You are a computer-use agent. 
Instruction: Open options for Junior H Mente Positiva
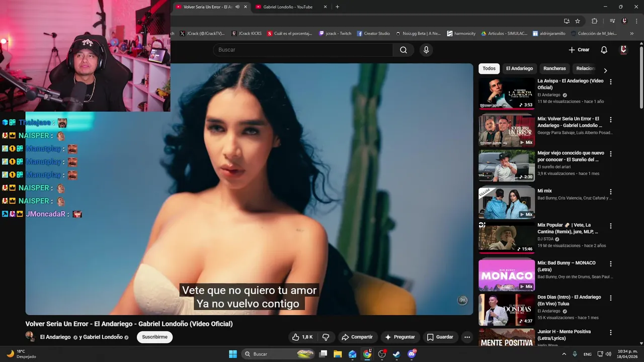(611, 332)
